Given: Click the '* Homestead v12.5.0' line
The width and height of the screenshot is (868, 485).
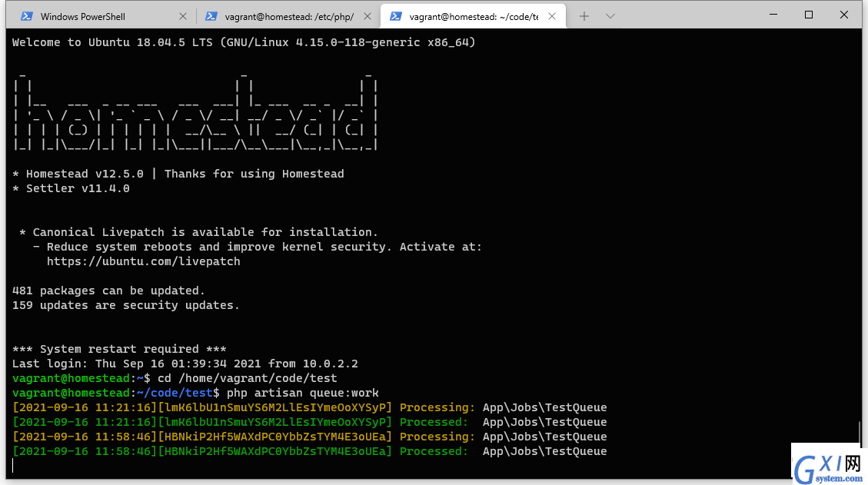Looking at the screenshot, I should tap(178, 174).
